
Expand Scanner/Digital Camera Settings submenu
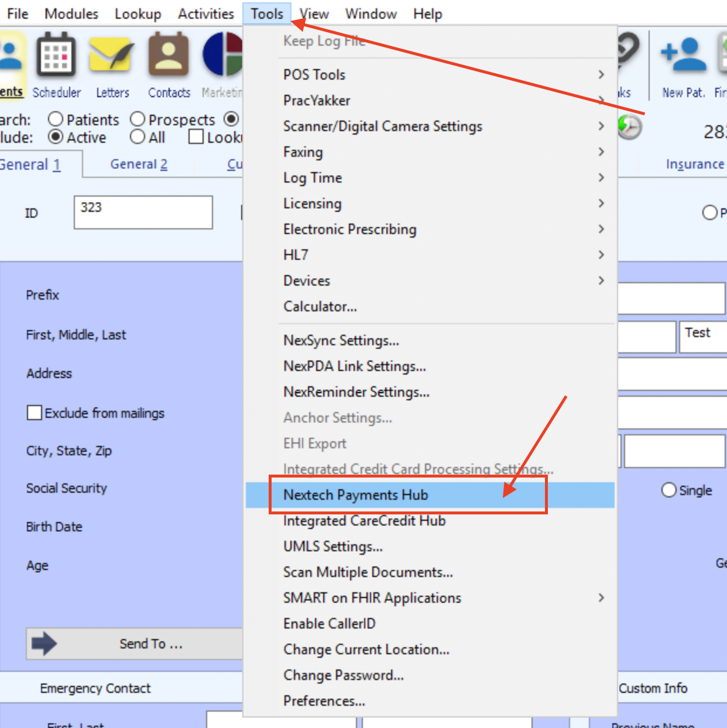[430, 126]
